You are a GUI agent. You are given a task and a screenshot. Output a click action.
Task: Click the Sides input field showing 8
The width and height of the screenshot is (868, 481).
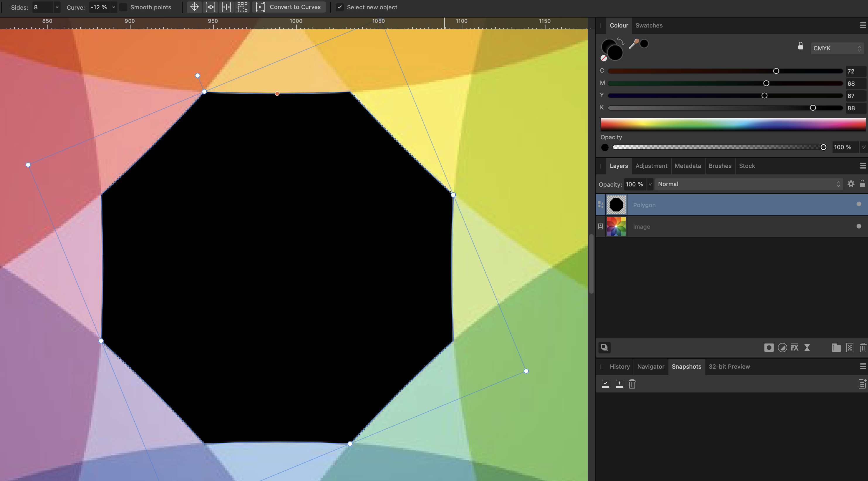(43, 7)
